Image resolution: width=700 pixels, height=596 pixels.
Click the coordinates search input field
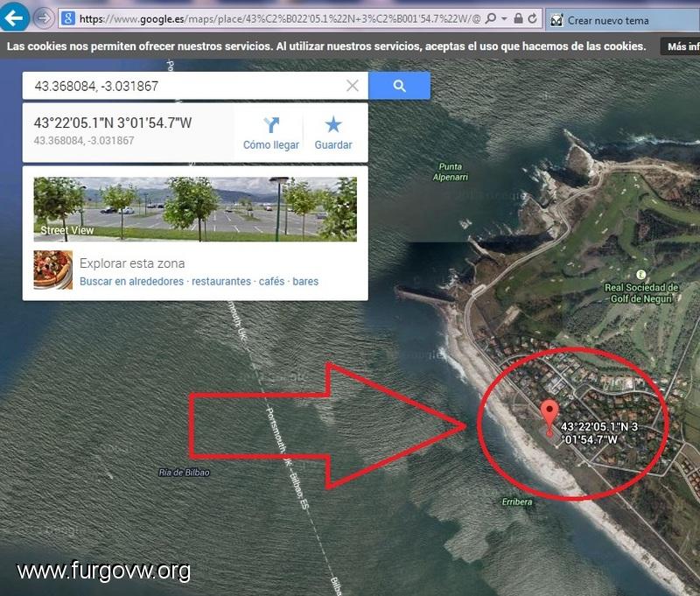(x=185, y=86)
